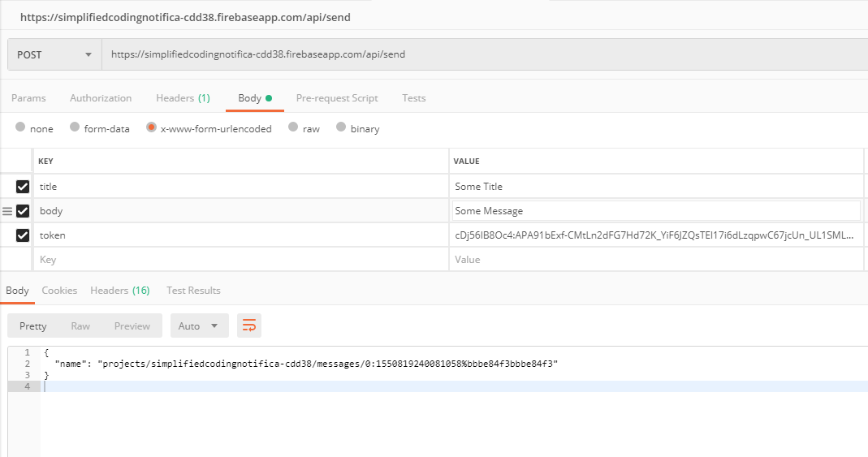868x457 pixels.
Task: Click the token value cell
Action: [x=656, y=235]
